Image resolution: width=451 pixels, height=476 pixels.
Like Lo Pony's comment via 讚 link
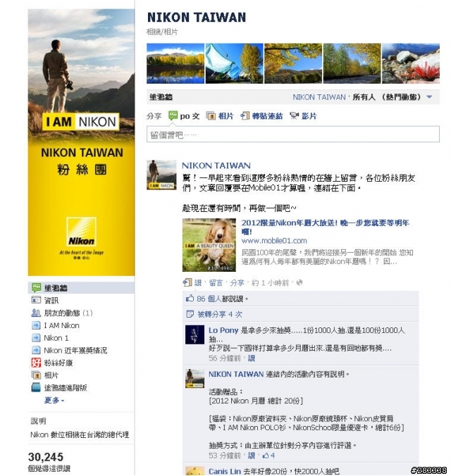[x=252, y=358]
